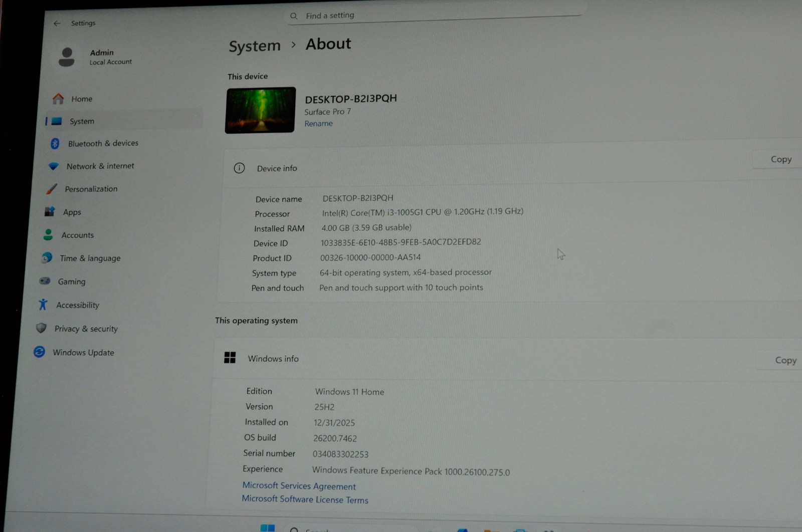The image size is (802, 532).
Task: Click the Gaming controller icon
Action: [45, 281]
